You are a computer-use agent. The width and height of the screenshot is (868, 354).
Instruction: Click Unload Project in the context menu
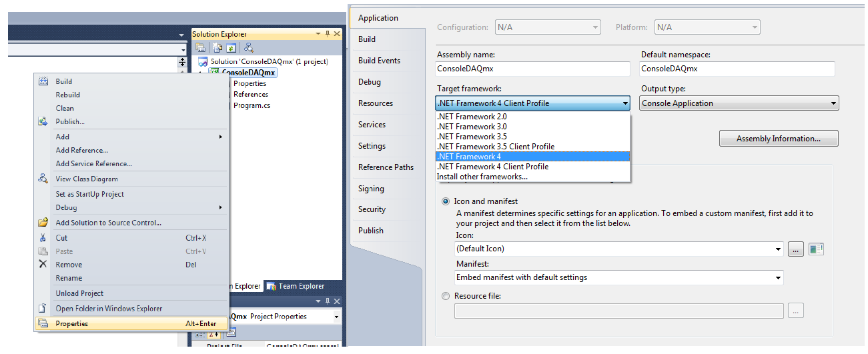[x=131, y=293]
